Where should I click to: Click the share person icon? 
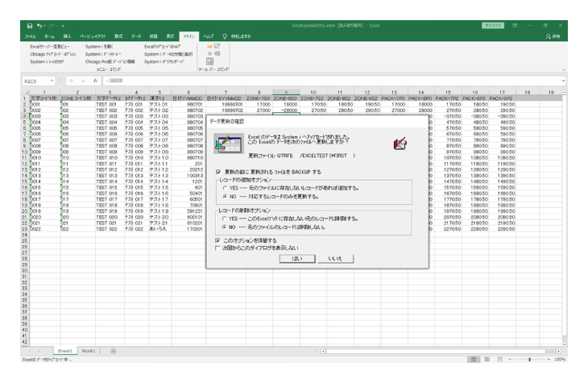point(548,36)
